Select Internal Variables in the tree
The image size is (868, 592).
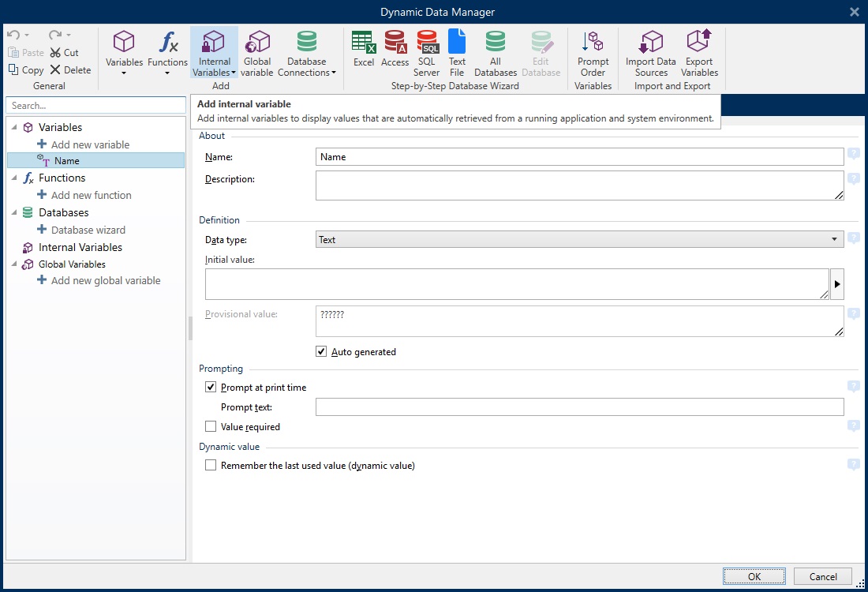[x=80, y=247]
